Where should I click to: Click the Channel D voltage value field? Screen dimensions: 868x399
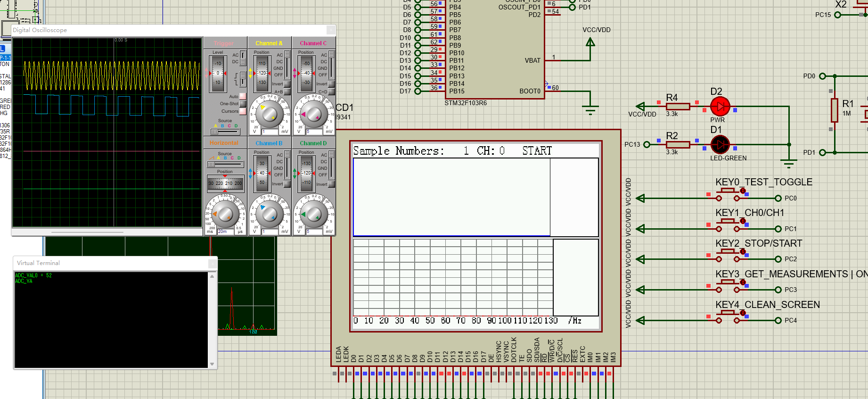(315, 232)
